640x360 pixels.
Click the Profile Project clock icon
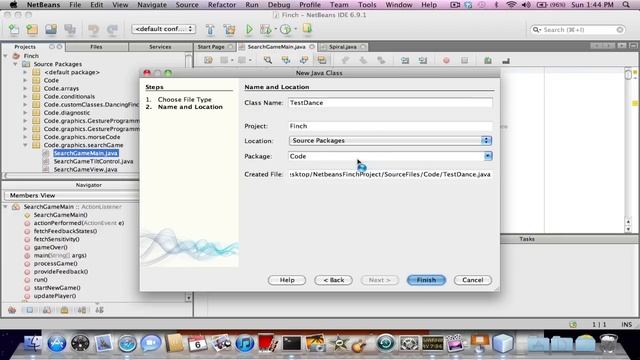286,29
